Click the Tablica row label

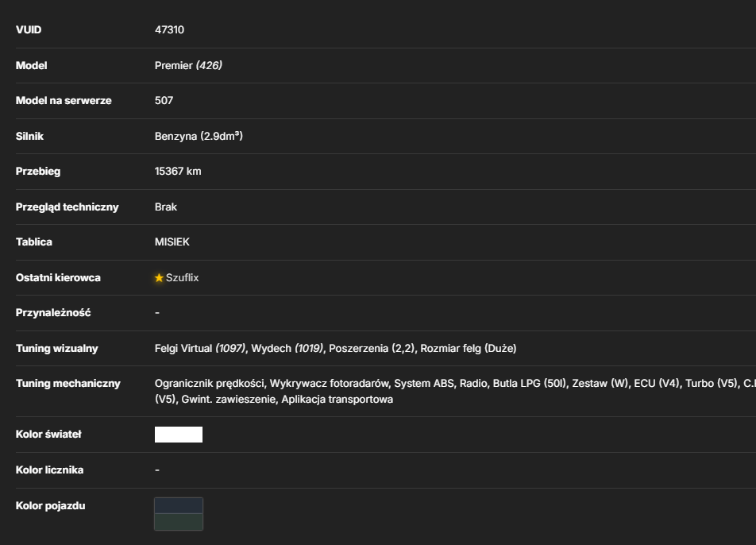pyautogui.click(x=33, y=242)
